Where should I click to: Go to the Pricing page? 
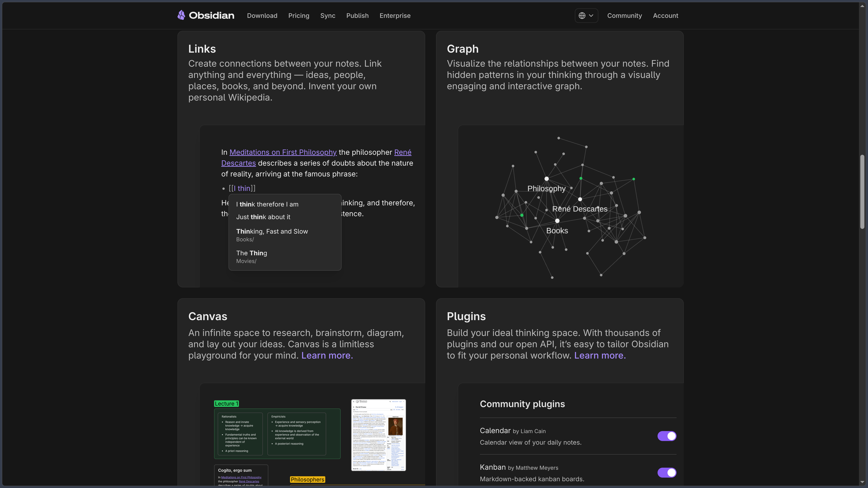(x=299, y=16)
